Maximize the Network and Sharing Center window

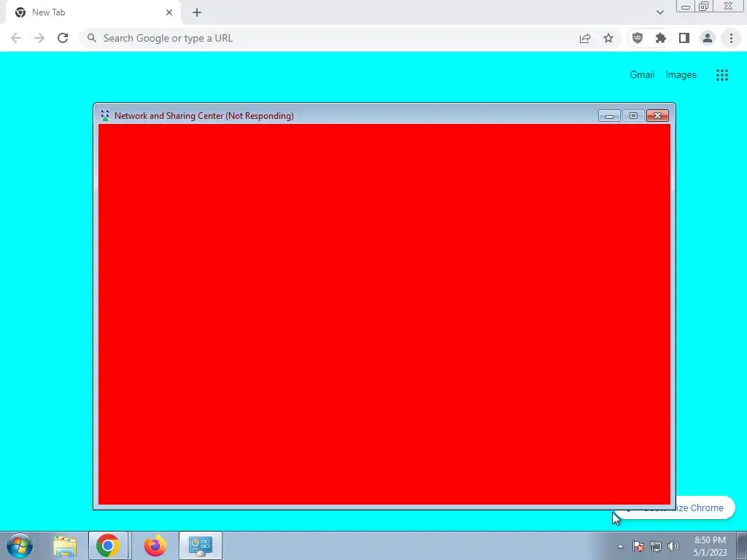(633, 116)
